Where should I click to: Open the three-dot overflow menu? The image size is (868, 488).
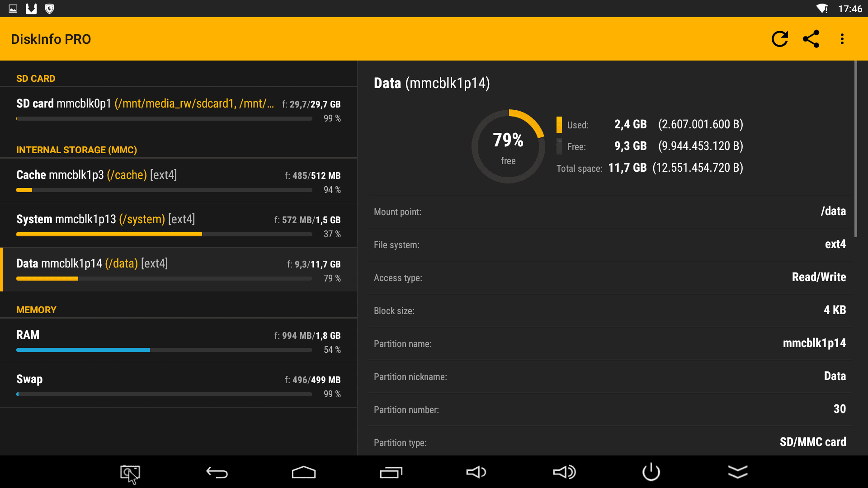(842, 39)
